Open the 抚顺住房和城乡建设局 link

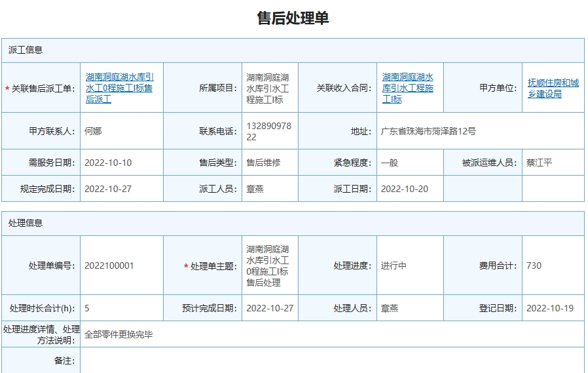pyautogui.click(x=553, y=88)
